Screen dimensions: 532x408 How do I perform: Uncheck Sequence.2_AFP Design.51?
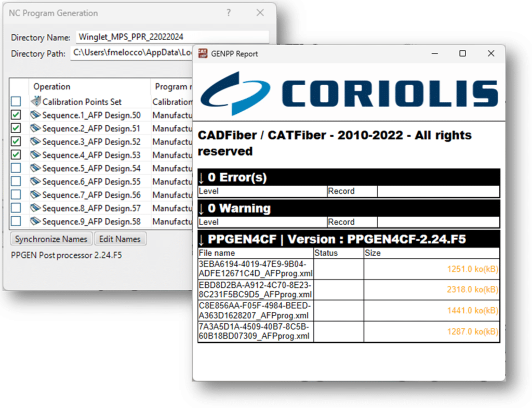(x=16, y=128)
